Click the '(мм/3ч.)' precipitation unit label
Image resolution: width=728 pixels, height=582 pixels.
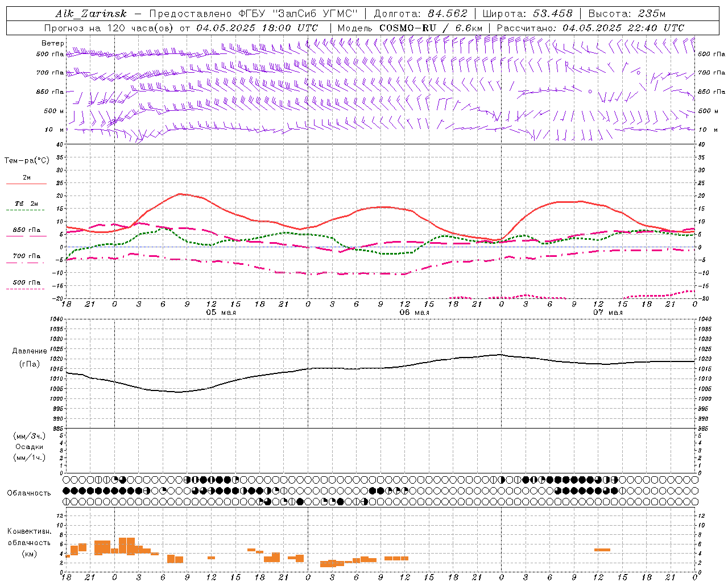click(x=30, y=436)
